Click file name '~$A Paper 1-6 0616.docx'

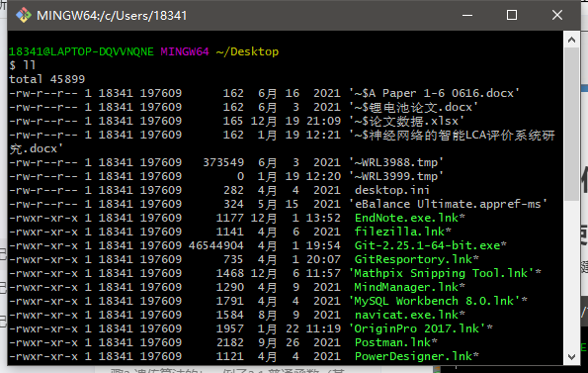434,93
